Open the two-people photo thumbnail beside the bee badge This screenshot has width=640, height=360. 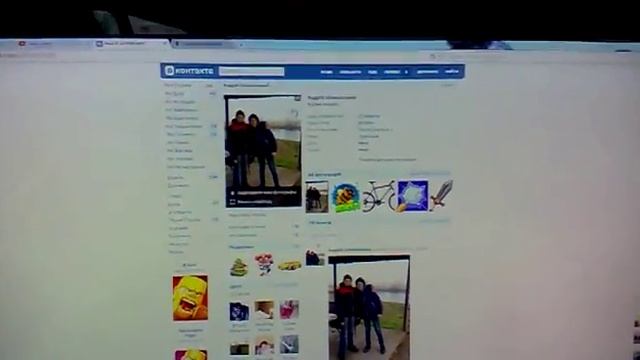(x=317, y=198)
